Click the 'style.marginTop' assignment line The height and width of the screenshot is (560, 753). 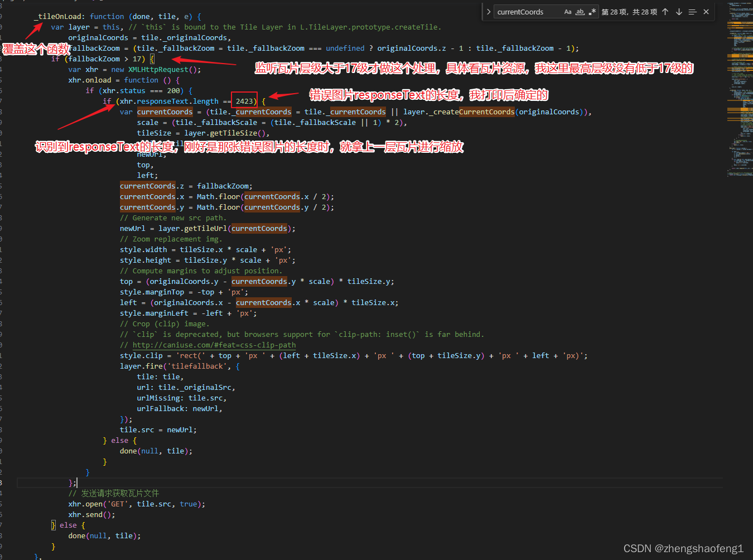(x=184, y=292)
